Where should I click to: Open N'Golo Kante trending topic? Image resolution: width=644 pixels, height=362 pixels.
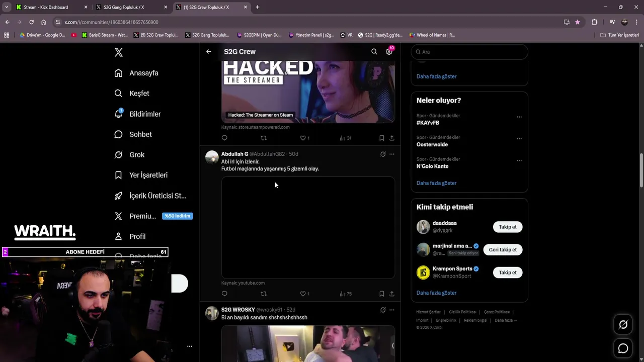click(432, 166)
